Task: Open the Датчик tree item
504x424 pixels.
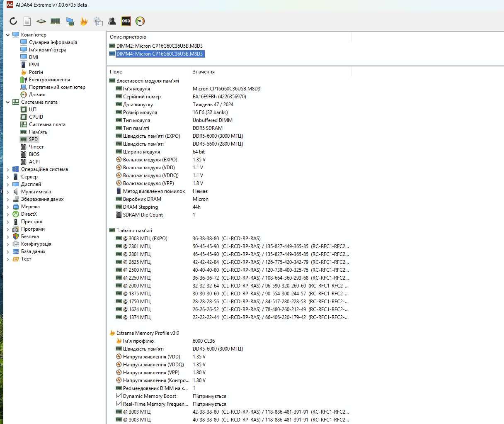Action: point(37,95)
